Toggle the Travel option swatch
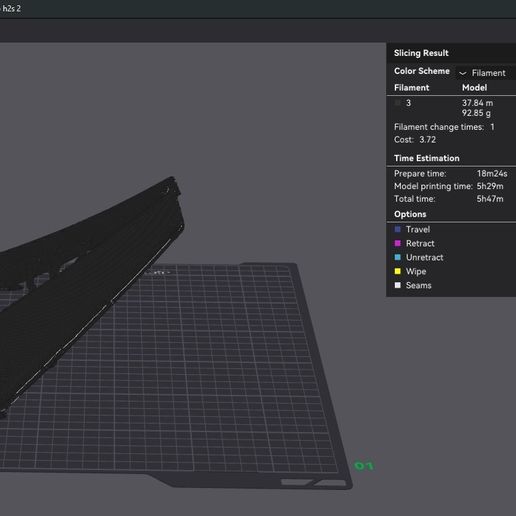Screen dimensions: 516x516 [x=397, y=229]
